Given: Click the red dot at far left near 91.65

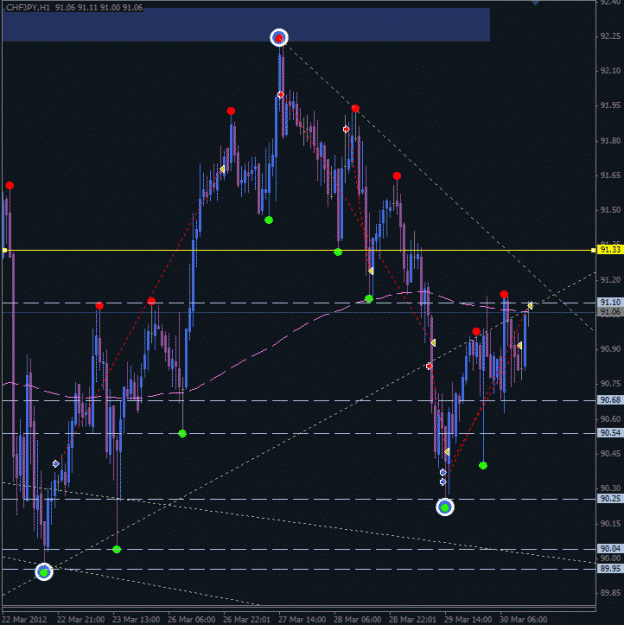Looking at the screenshot, I should tap(10, 185).
